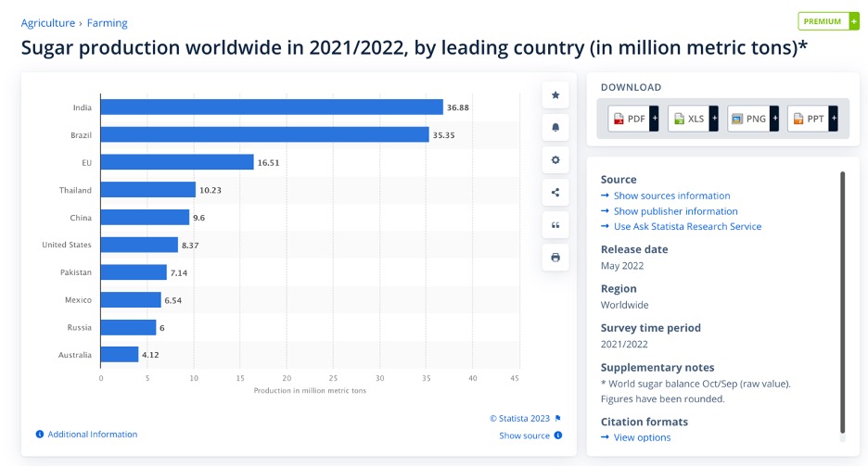Viewport: 868px width, 467px height.
Task: Click the Worldwide region text
Action: 624,305
